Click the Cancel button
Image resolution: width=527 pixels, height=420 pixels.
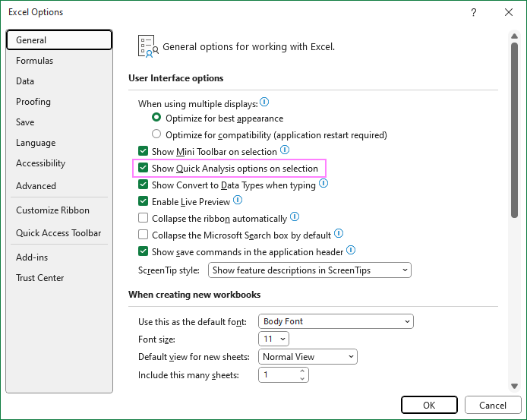[493, 406]
